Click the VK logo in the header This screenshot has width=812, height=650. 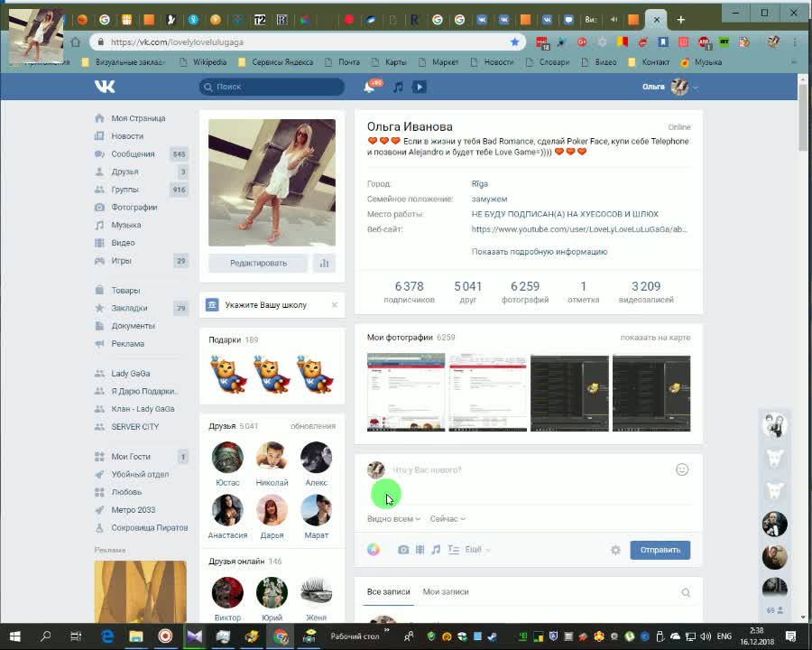105,87
